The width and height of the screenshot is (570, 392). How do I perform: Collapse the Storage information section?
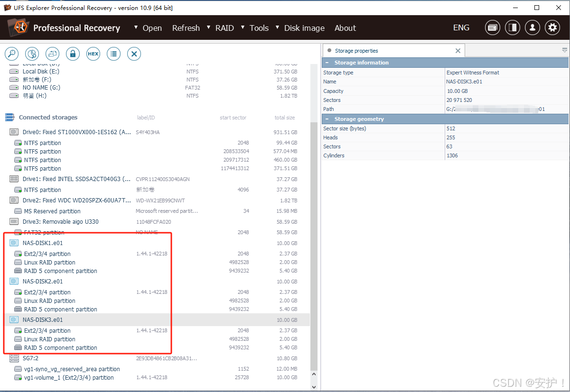point(327,63)
